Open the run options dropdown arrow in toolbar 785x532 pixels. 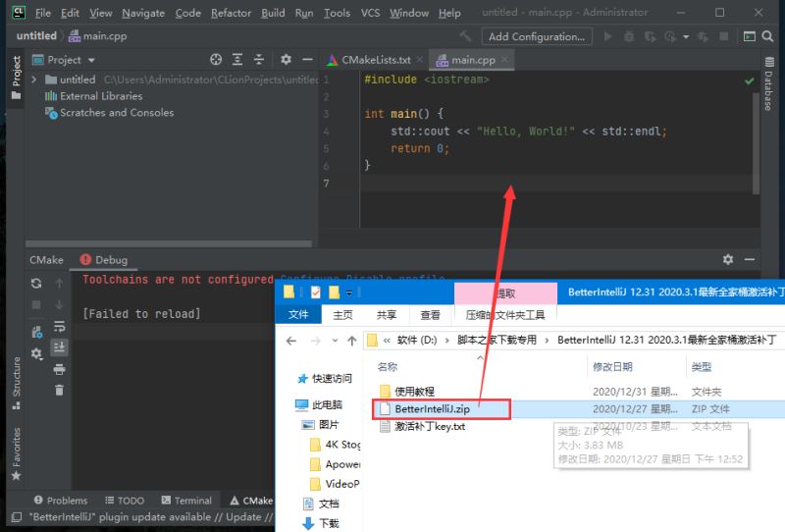pyautogui.click(x=686, y=36)
